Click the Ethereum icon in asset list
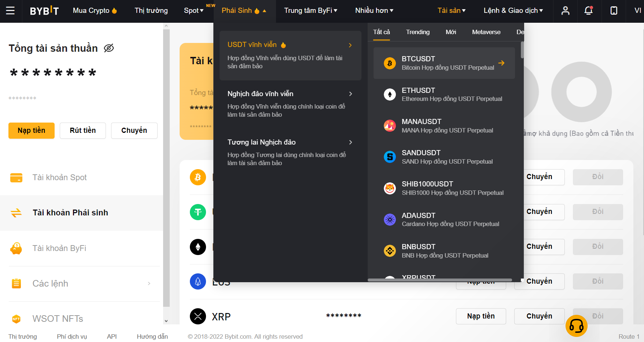The width and height of the screenshot is (644, 342). [x=198, y=247]
